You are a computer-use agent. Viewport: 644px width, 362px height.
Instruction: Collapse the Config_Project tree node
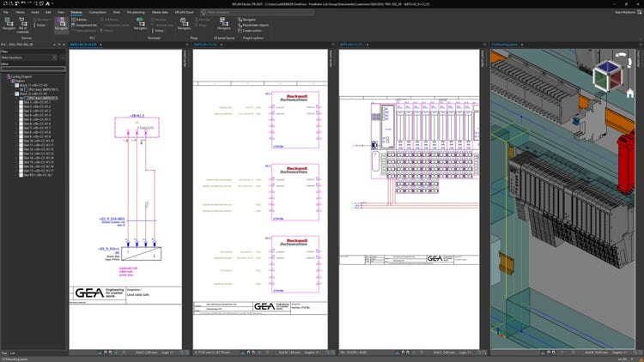[5, 75]
